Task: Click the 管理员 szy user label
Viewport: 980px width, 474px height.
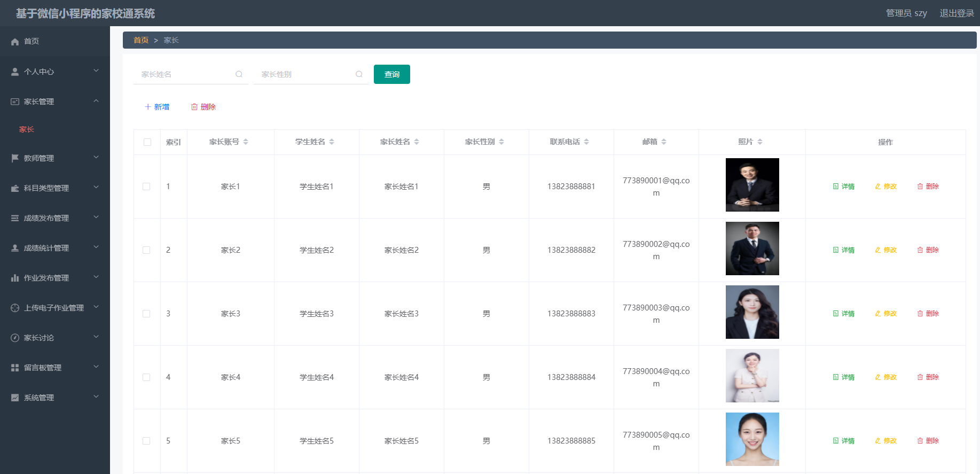Action: coord(906,13)
